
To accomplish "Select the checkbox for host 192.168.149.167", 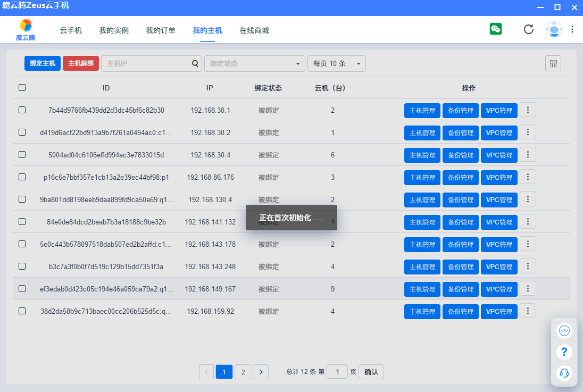I will pyautogui.click(x=22, y=289).
